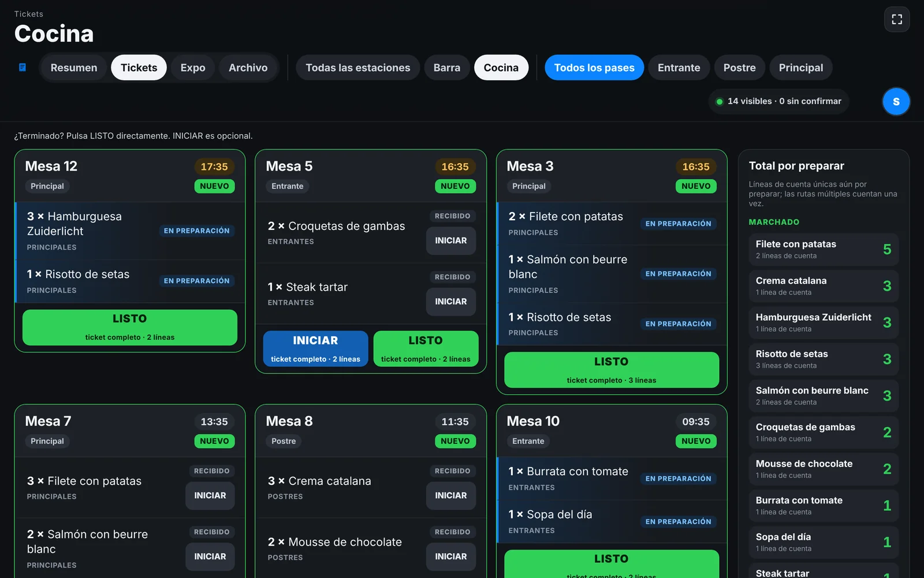The height and width of the screenshot is (578, 924).
Task: Click the 17:35 time badge on Mesa 12
Action: (x=214, y=166)
